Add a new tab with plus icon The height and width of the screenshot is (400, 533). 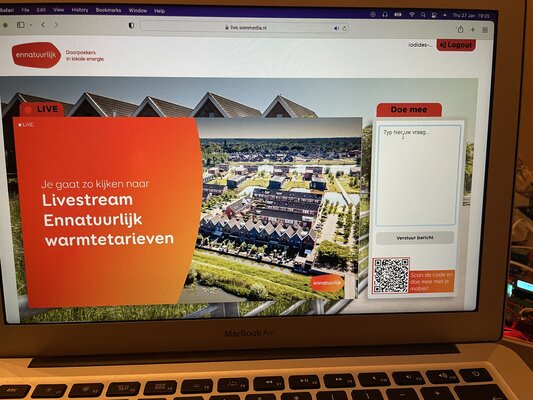[x=472, y=30]
